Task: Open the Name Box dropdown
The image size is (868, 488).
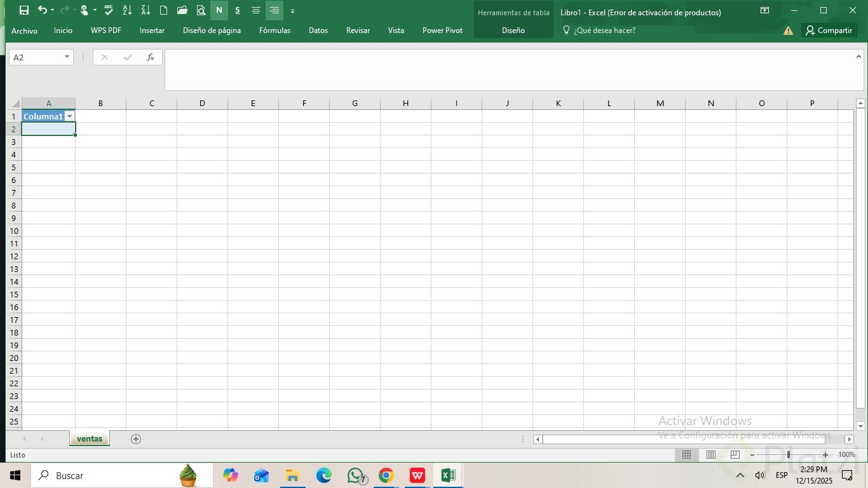Action: pyautogui.click(x=67, y=57)
